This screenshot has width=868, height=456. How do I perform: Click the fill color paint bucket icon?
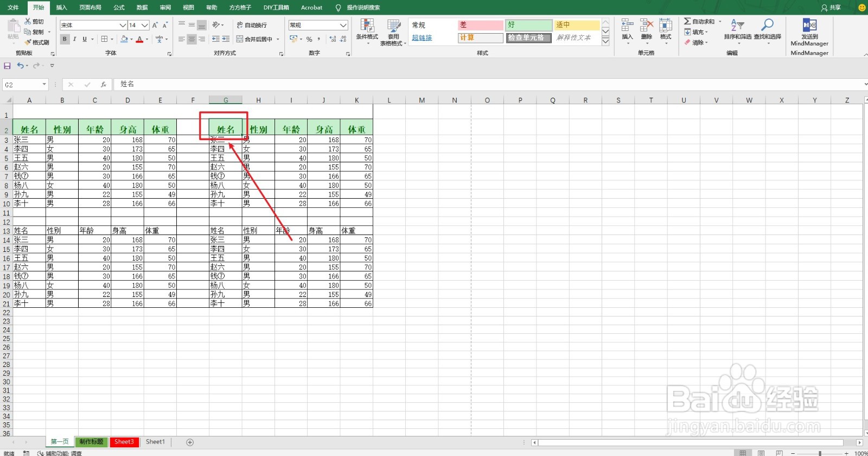[124, 39]
